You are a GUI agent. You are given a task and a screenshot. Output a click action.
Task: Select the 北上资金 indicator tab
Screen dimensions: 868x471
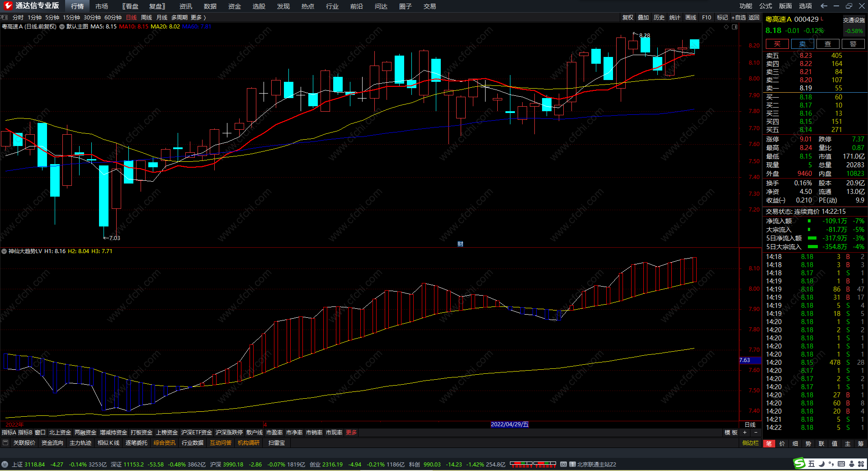click(x=60, y=433)
